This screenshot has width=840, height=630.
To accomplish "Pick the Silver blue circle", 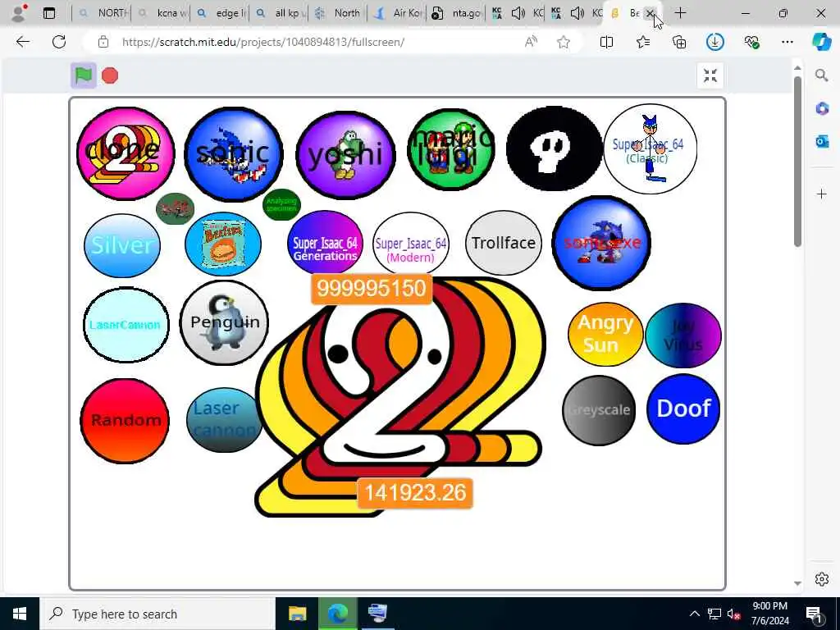I will tap(122, 245).
